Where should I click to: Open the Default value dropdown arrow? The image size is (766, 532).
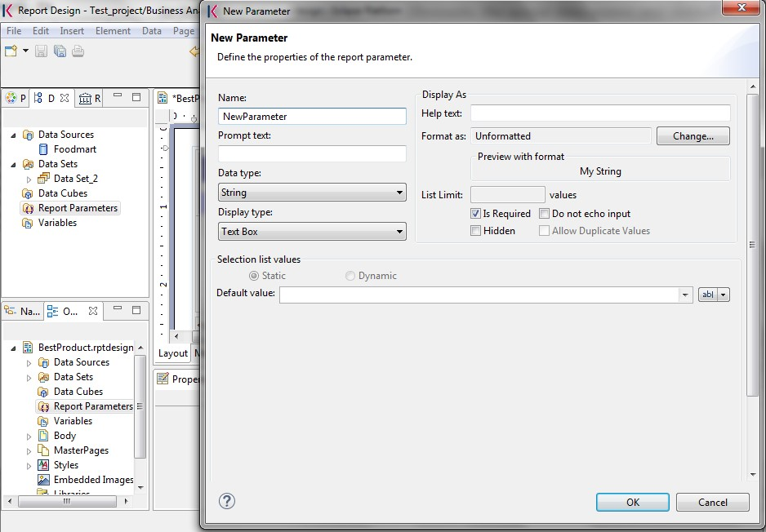click(685, 295)
